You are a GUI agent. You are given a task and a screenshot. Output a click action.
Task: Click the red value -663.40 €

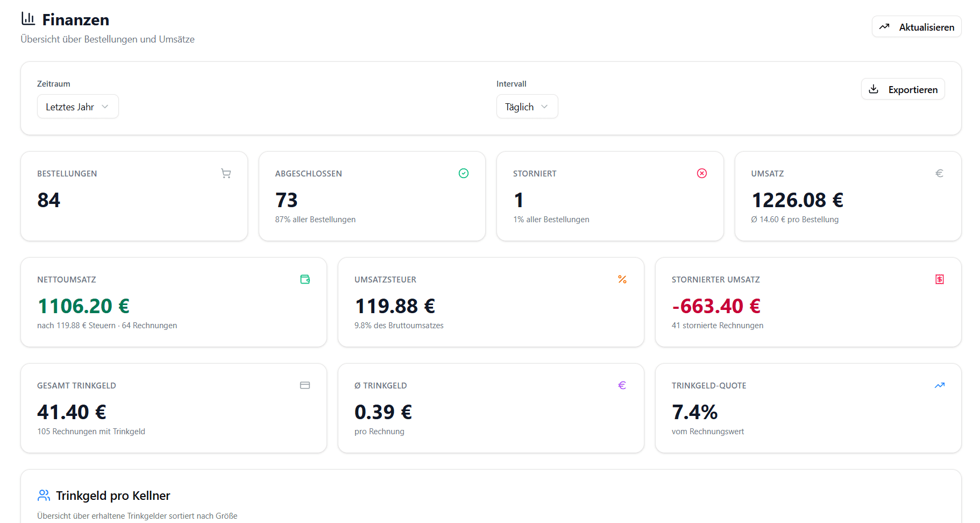pos(716,306)
